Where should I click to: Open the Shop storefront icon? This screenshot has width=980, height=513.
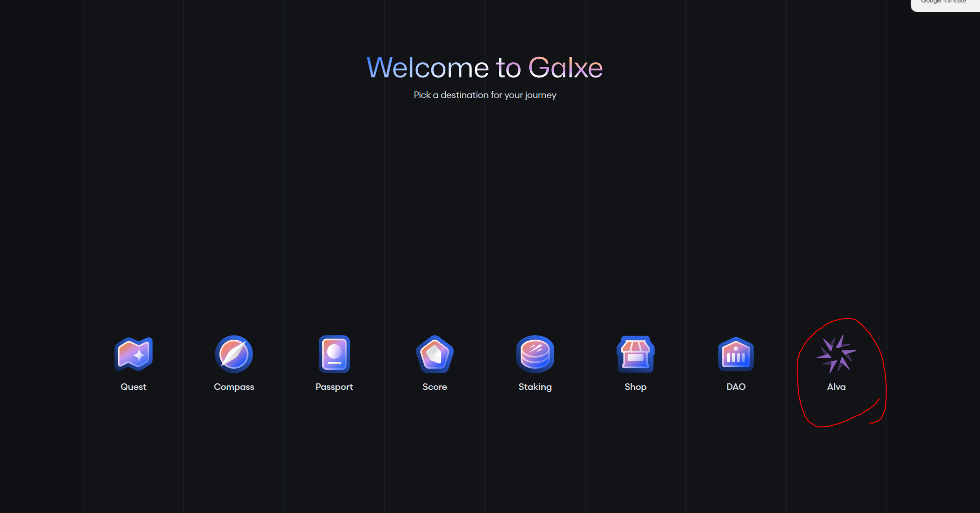click(636, 354)
